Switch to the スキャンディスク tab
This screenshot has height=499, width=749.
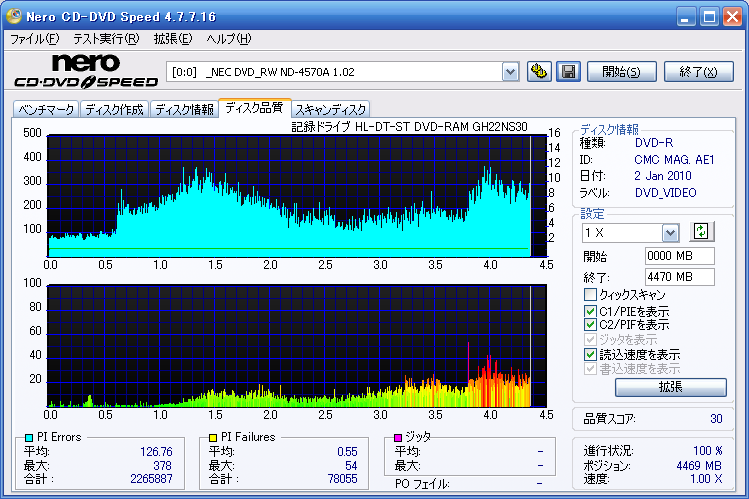pos(331,110)
